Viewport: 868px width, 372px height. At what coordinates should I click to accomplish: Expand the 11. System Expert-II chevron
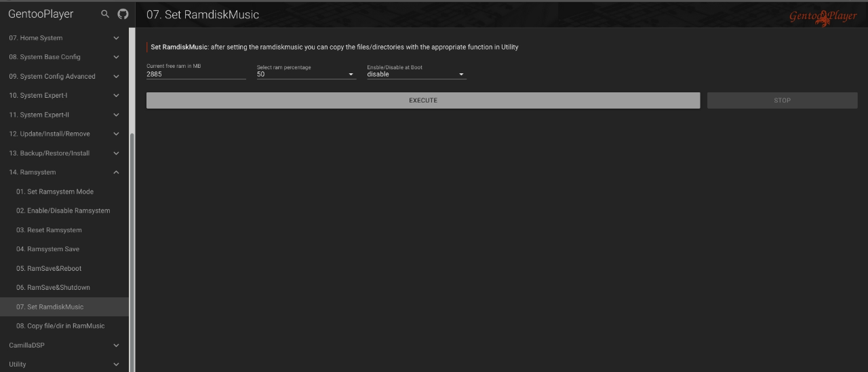click(x=116, y=115)
